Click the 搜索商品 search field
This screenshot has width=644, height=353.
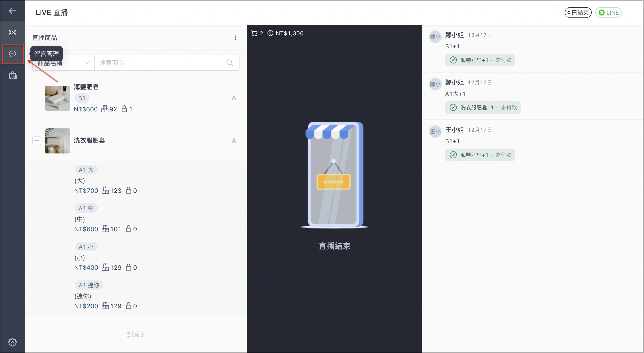[x=167, y=63]
